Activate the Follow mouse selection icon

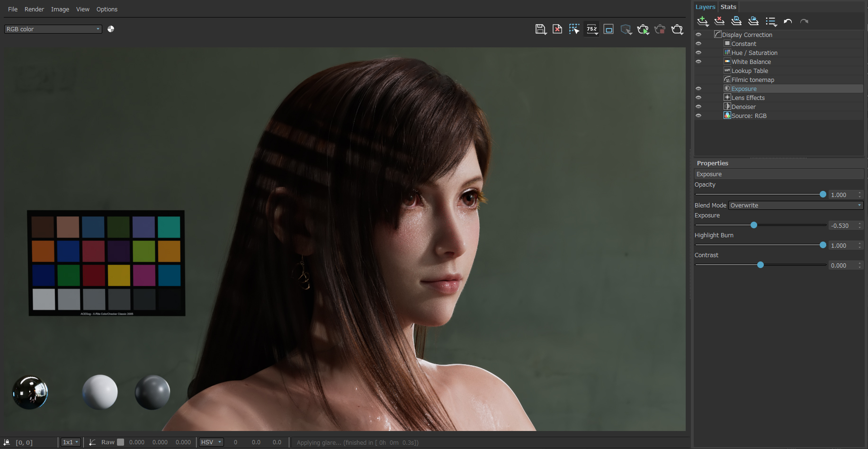click(574, 29)
